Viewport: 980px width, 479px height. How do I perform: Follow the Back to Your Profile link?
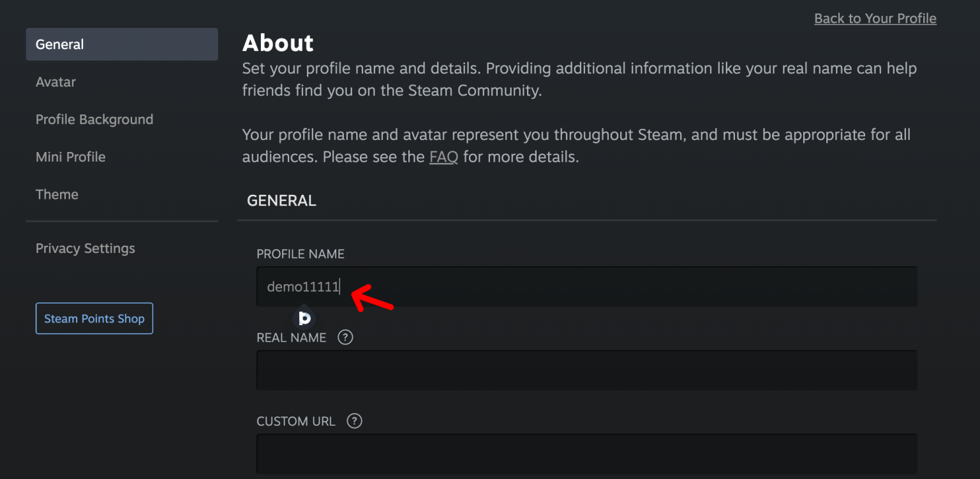(875, 18)
